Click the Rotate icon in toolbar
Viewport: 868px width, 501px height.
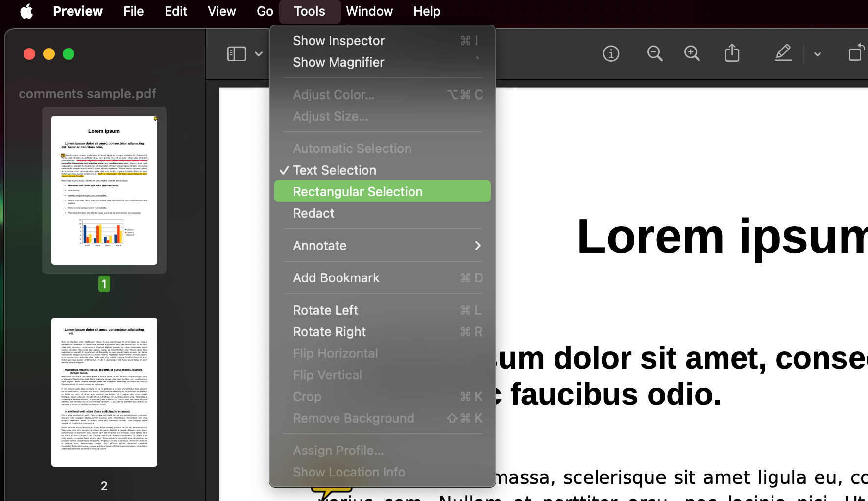click(856, 53)
